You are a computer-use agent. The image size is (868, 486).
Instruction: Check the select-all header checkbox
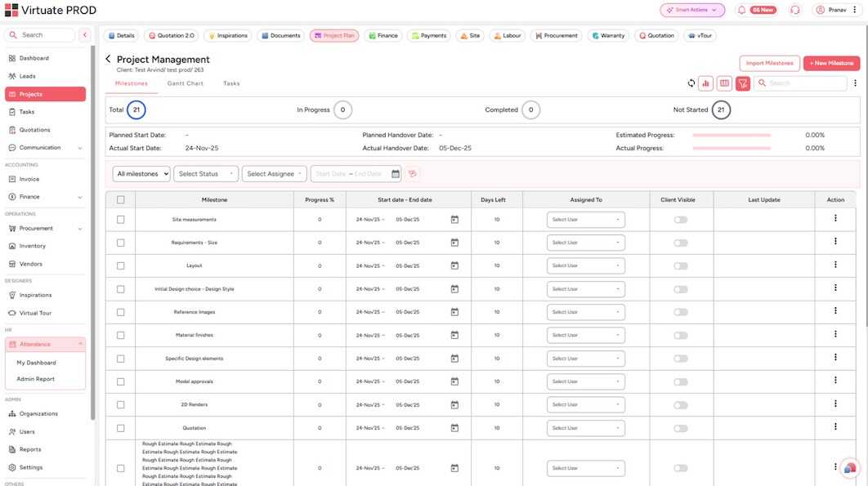click(x=121, y=199)
